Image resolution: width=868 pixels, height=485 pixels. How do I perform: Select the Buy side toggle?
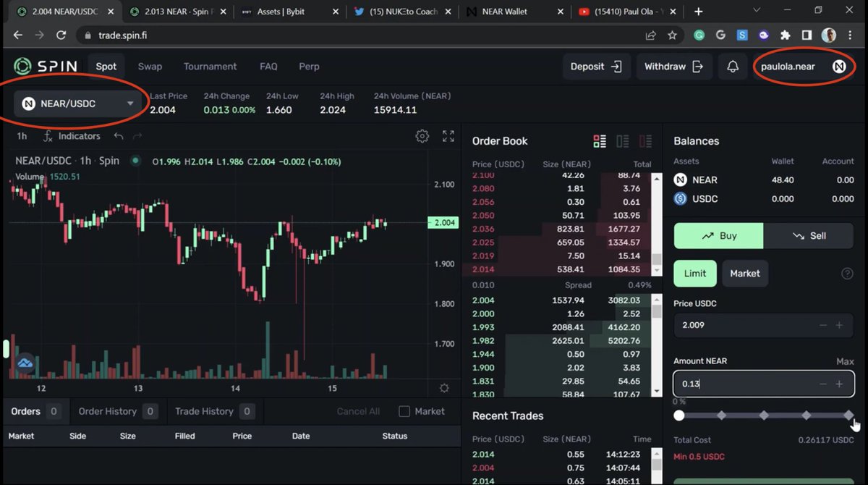click(x=718, y=235)
